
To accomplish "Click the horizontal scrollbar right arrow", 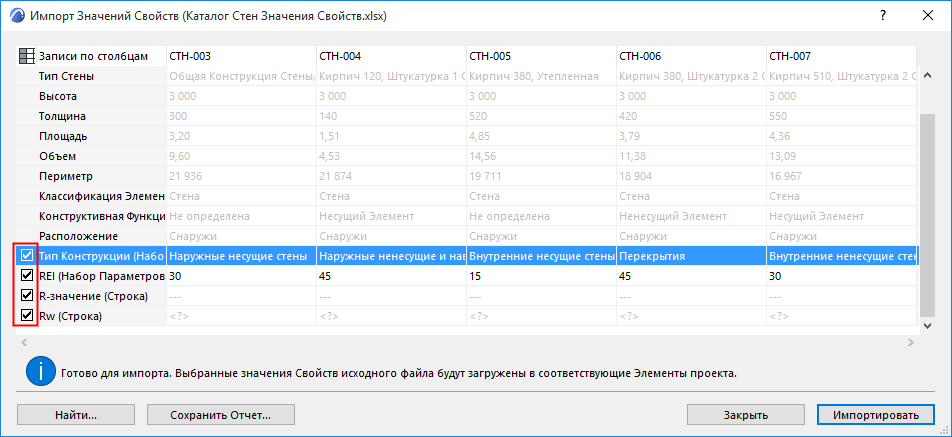I will point(910,343).
